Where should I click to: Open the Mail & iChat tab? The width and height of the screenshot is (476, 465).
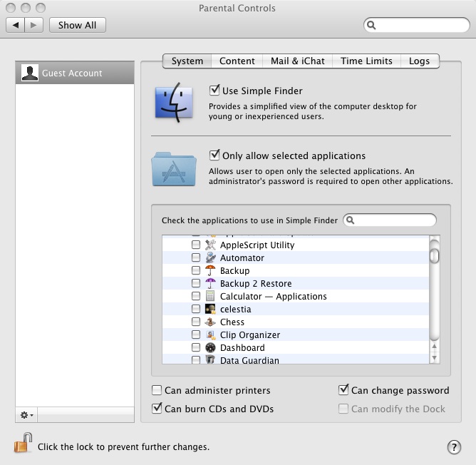point(298,61)
